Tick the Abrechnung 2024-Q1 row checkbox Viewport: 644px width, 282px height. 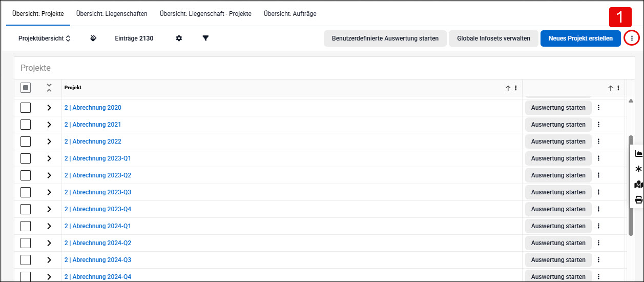(26, 226)
